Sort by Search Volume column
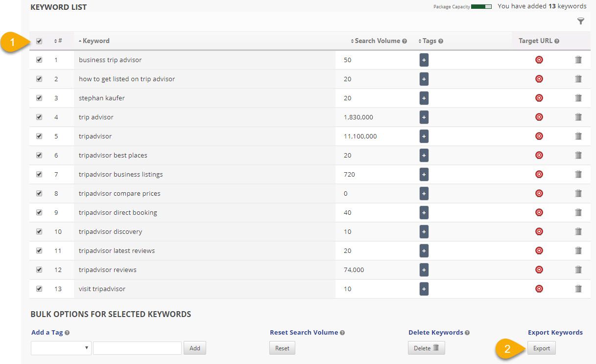 (377, 41)
